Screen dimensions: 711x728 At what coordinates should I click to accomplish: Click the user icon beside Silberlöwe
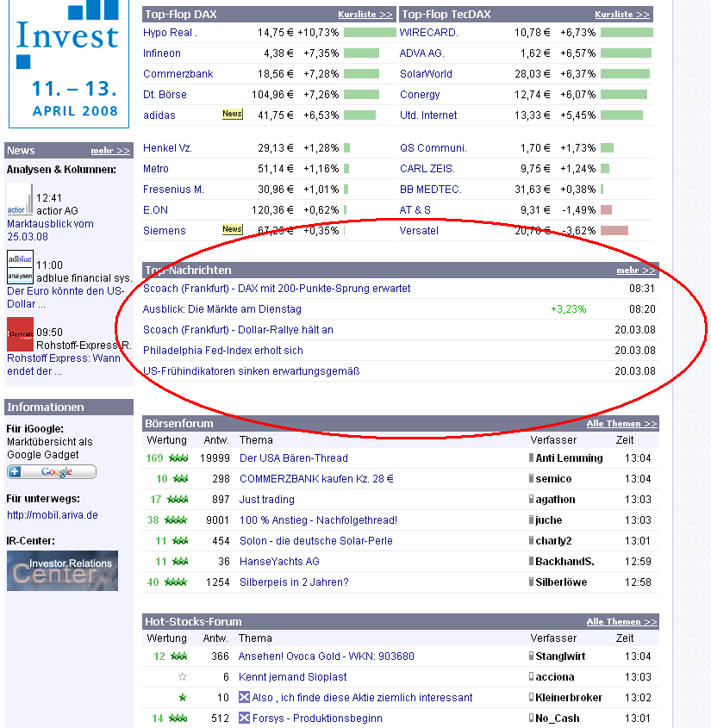pos(531,582)
